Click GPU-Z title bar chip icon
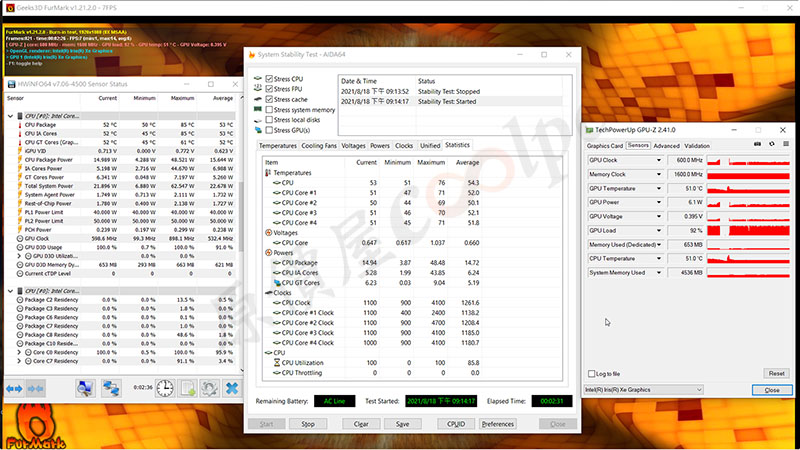The image size is (800, 450). coord(589,130)
